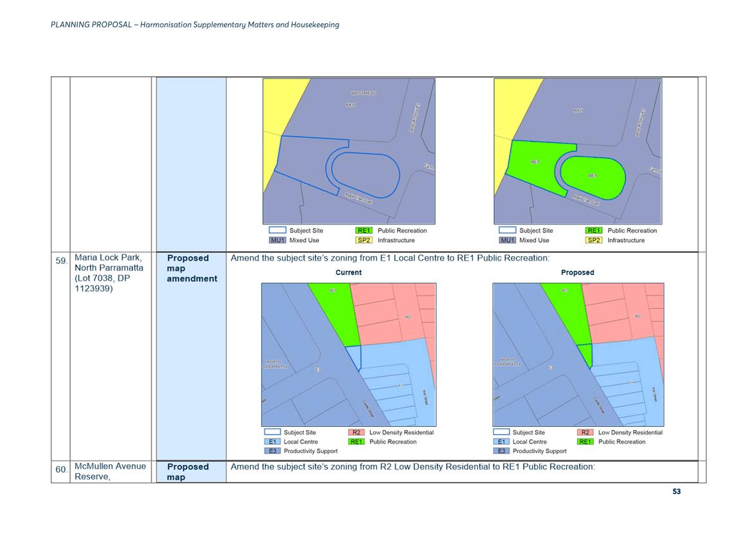This screenshot has height=535, width=756.
Task: Click the R2 swatch in Maria Lock Proposed legend
Action: pyautogui.click(x=585, y=433)
